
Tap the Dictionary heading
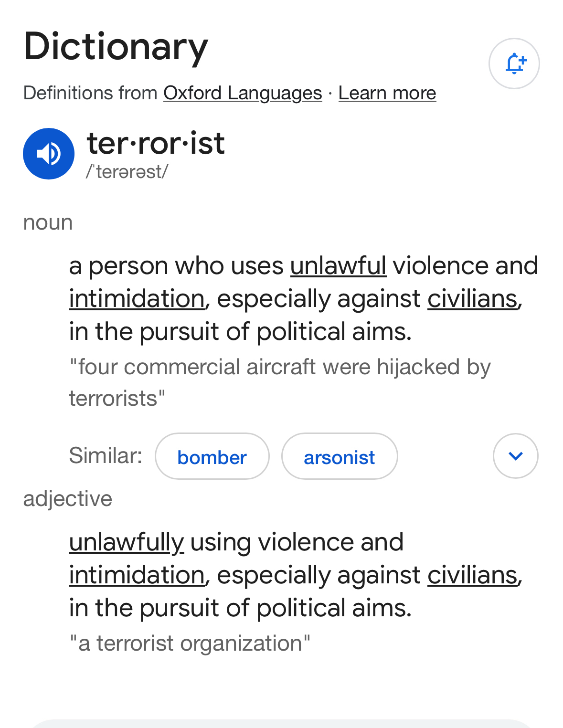tap(116, 46)
